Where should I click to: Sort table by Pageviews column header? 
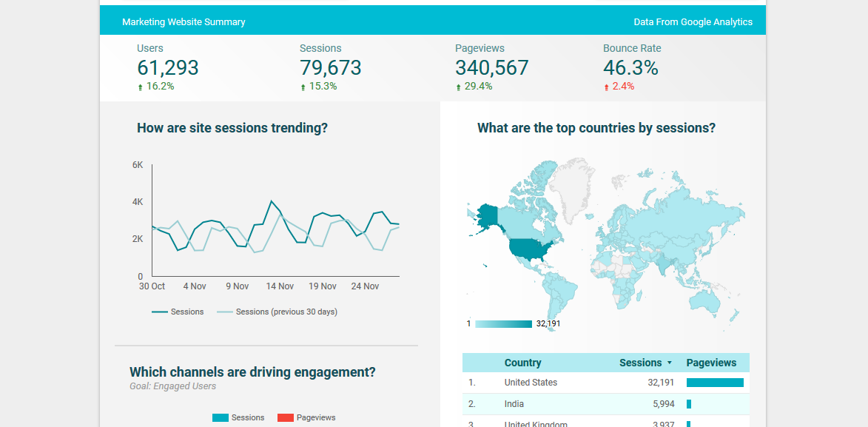tap(711, 363)
